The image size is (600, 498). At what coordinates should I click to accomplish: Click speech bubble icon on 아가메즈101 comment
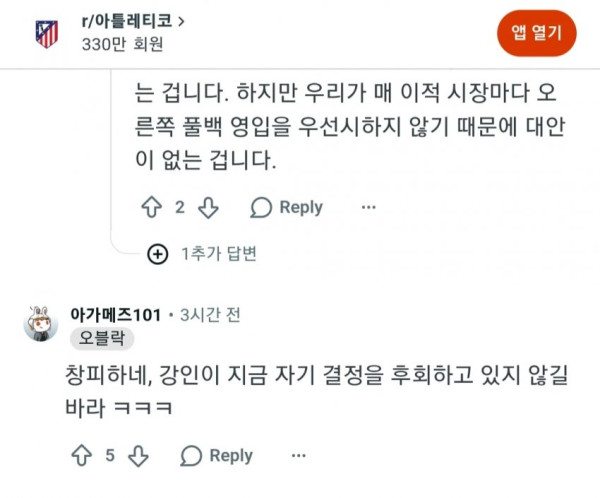pos(191,456)
